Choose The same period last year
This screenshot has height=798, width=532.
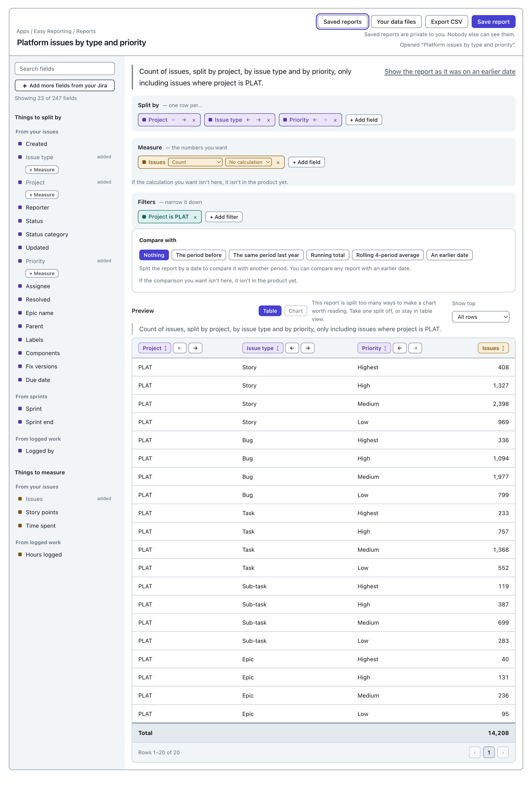(266, 255)
